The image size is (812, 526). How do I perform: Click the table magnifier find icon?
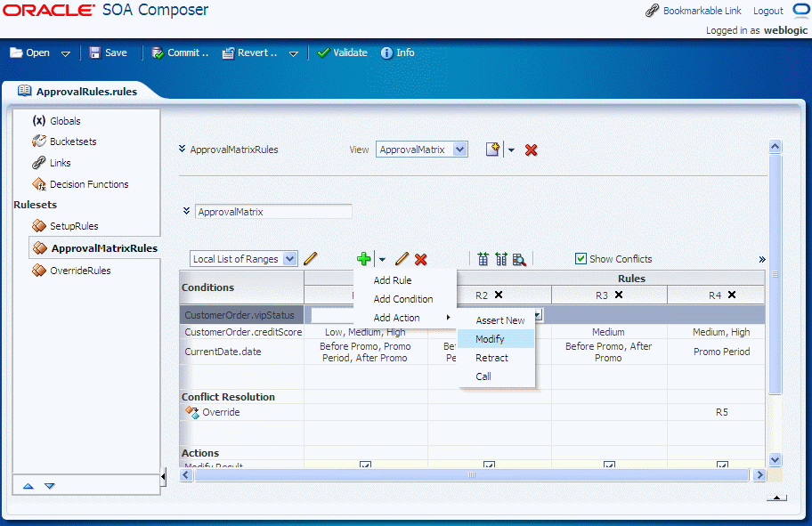pos(519,259)
